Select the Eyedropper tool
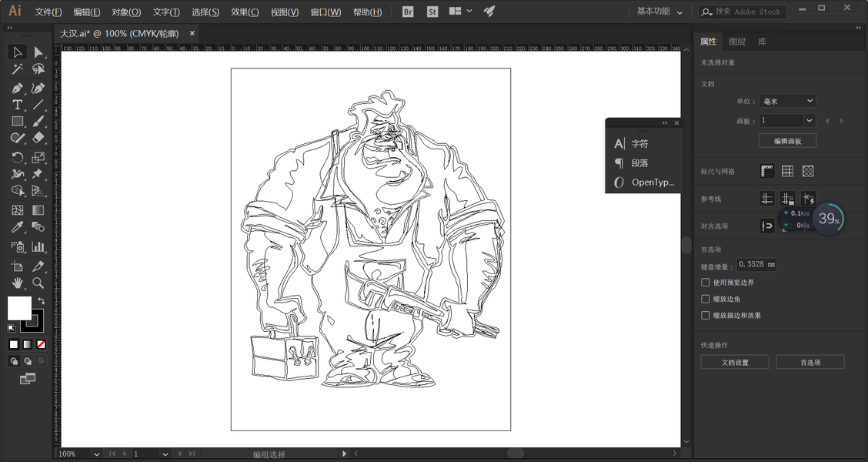The height and width of the screenshot is (462, 868). (17, 226)
